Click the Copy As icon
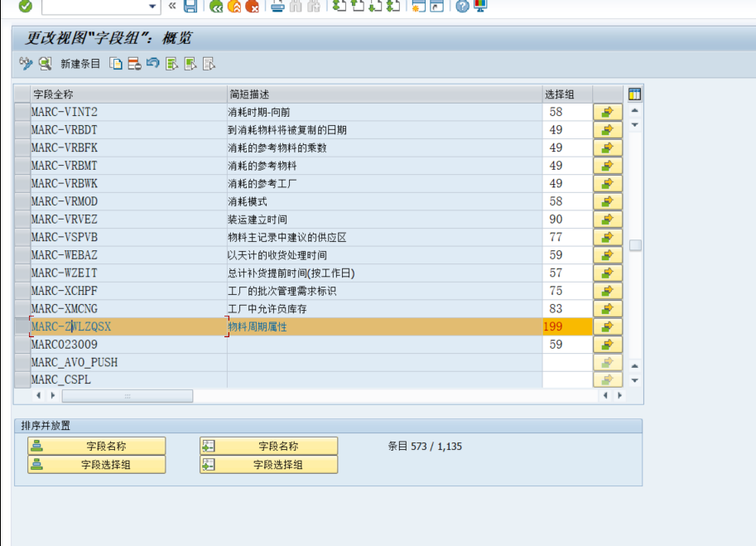This screenshot has width=756, height=546. pos(116,63)
